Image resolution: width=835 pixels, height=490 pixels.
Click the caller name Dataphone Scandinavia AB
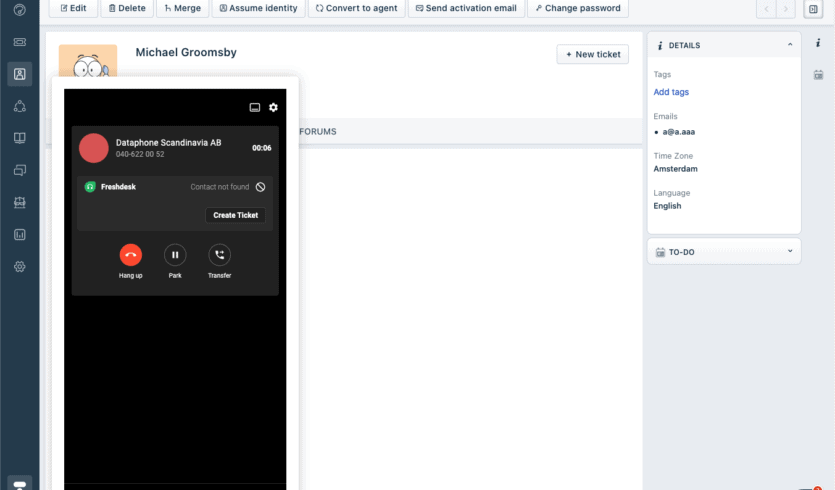(x=168, y=143)
